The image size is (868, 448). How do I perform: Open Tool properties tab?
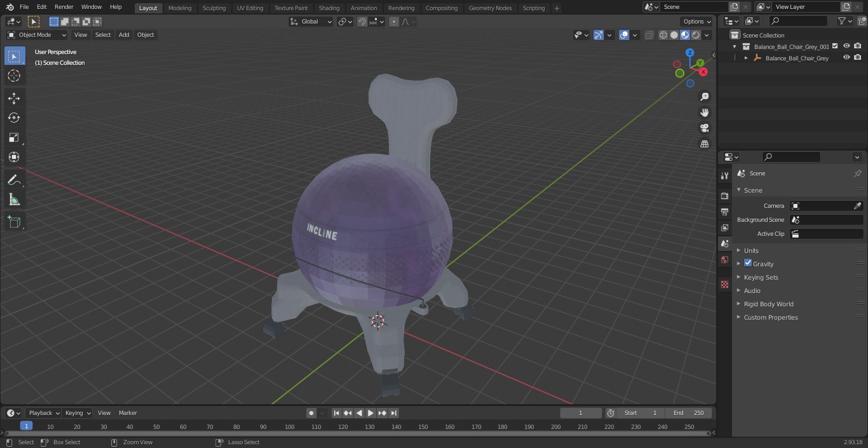click(x=724, y=176)
